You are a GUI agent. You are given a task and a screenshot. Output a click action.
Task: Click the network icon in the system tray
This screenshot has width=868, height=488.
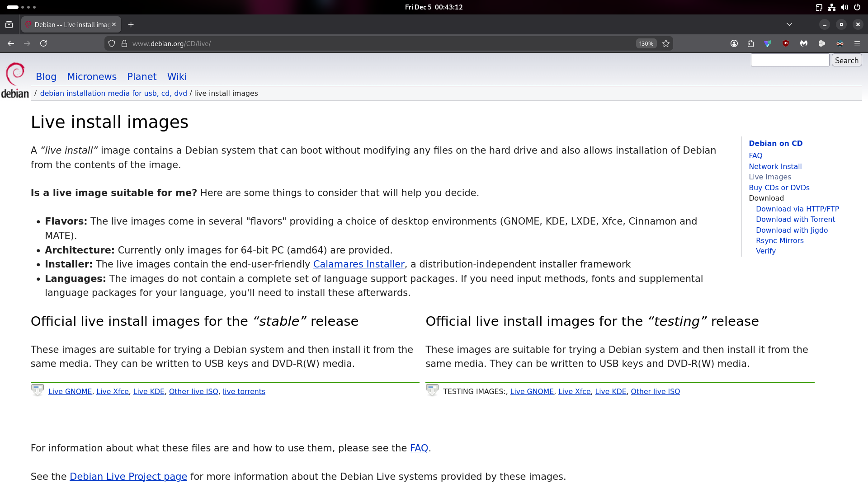832,7
